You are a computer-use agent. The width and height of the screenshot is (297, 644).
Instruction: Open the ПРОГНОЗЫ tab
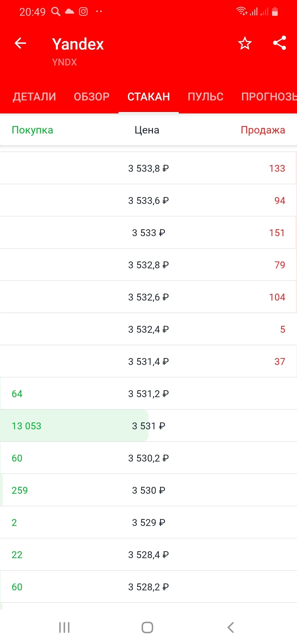click(269, 97)
